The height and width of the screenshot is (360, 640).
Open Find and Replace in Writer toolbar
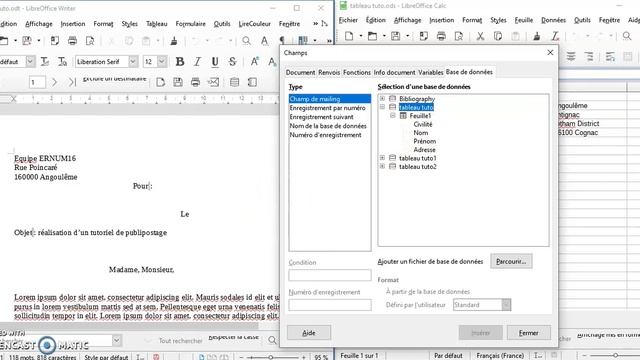pos(246,40)
